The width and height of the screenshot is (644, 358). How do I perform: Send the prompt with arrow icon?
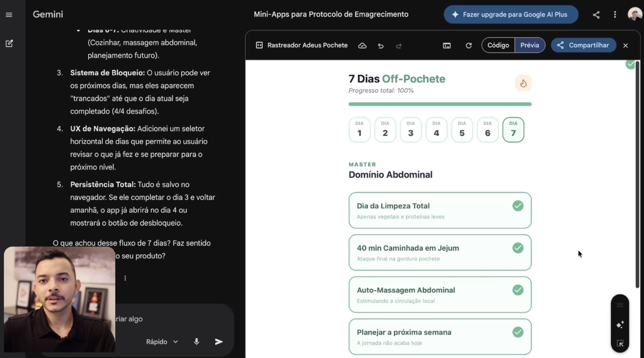[x=219, y=342]
